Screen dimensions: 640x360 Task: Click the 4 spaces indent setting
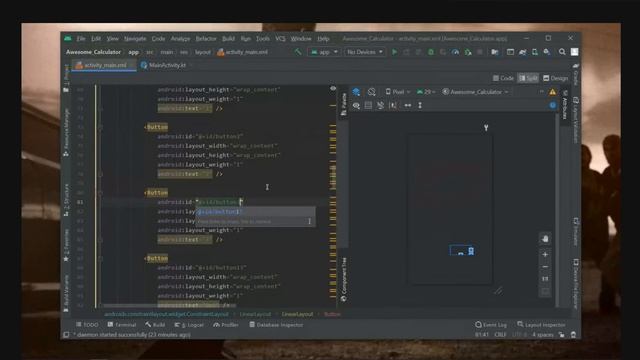pyautogui.click(x=542, y=335)
